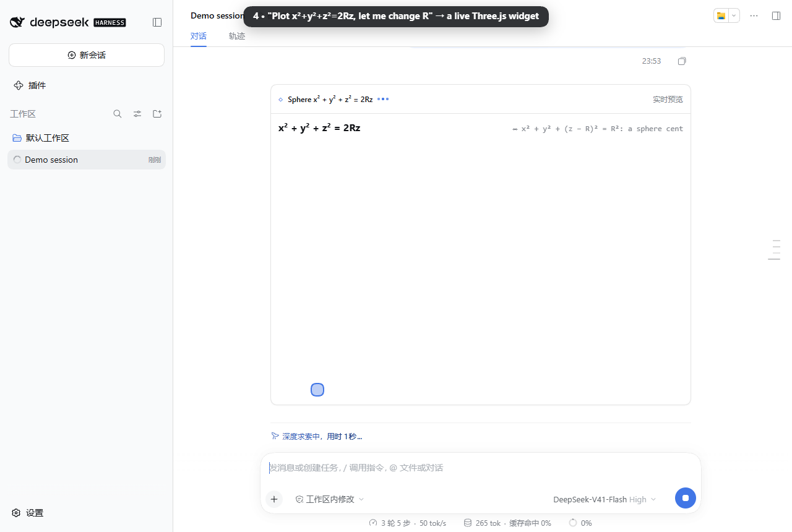Open the 工作区内修改 permission dropdown
Image resolution: width=792 pixels, height=532 pixels.
coord(330,499)
